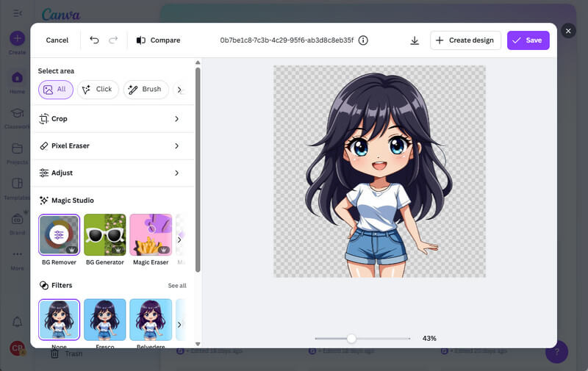The width and height of the screenshot is (588, 371).
Task: Click See all filters link
Action: coord(177,286)
